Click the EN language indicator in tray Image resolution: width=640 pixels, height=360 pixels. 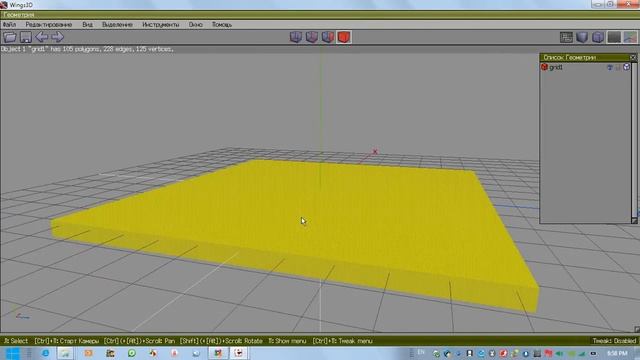[x=421, y=353]
